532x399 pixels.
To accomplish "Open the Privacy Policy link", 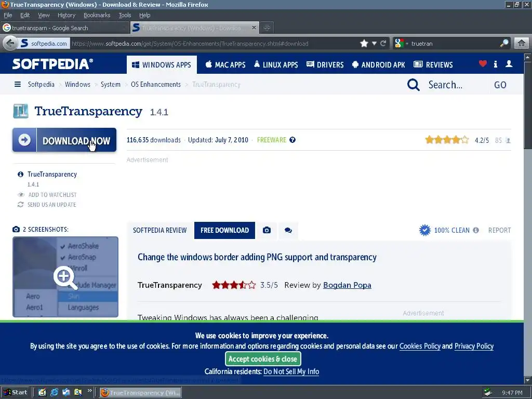I will pos(474,346).
